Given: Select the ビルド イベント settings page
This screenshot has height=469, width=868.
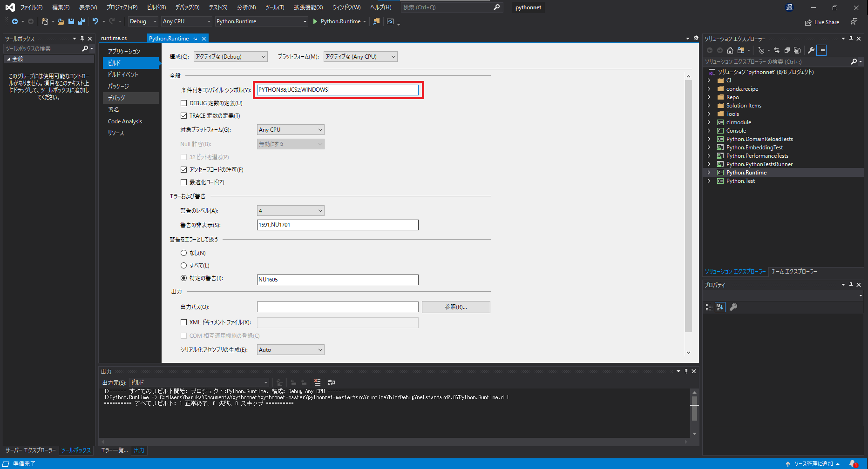Looking at the screenshot, I should click(x=123, y=74).
